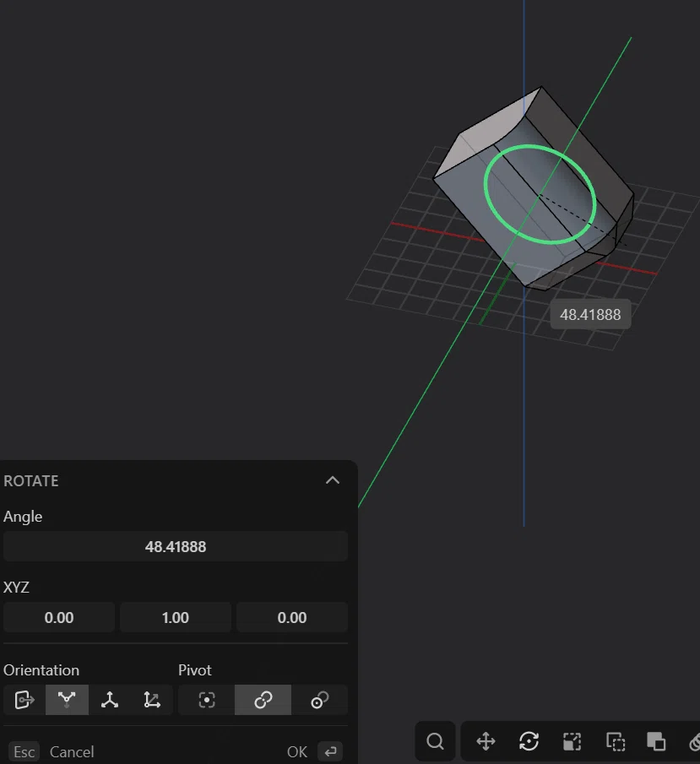Select the first Orientation option with arrow

tap(24, 700)
